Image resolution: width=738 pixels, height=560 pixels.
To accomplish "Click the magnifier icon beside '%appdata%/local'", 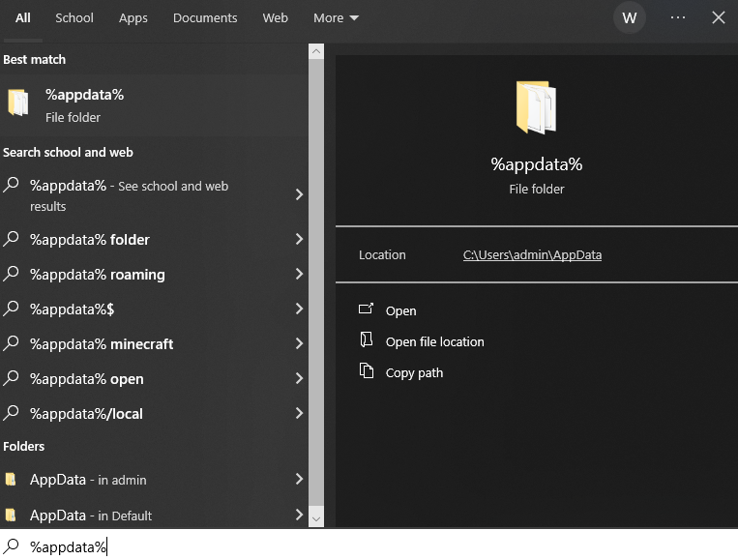I will pos(12,413).
